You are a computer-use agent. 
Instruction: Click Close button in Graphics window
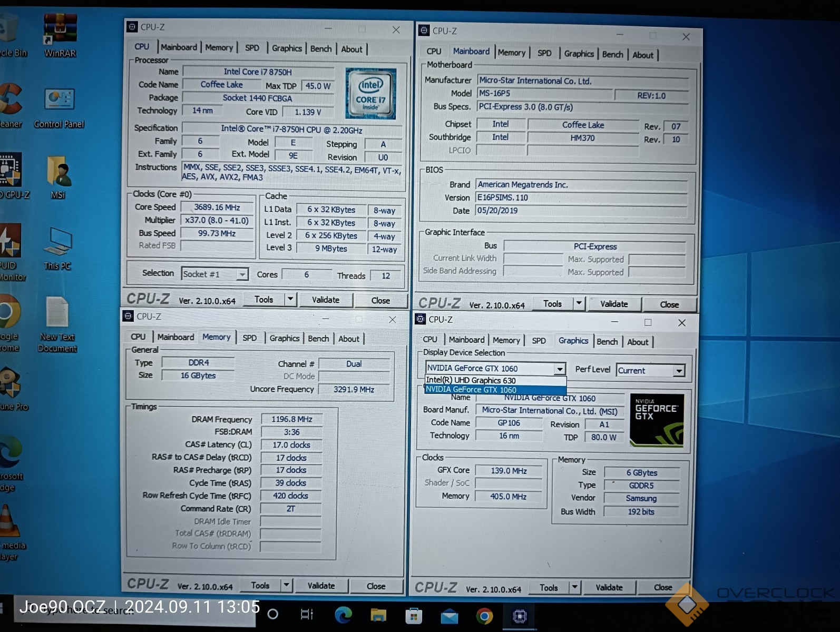[x=663, y=587]
